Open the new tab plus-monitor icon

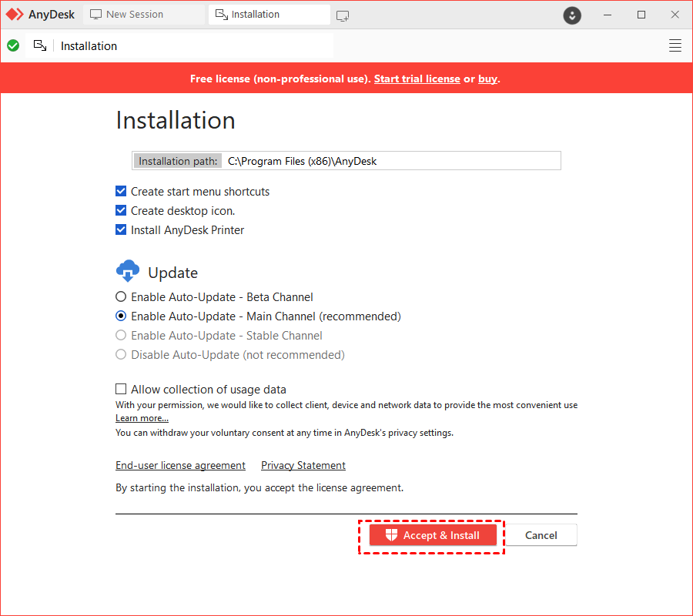pos(343,16)
